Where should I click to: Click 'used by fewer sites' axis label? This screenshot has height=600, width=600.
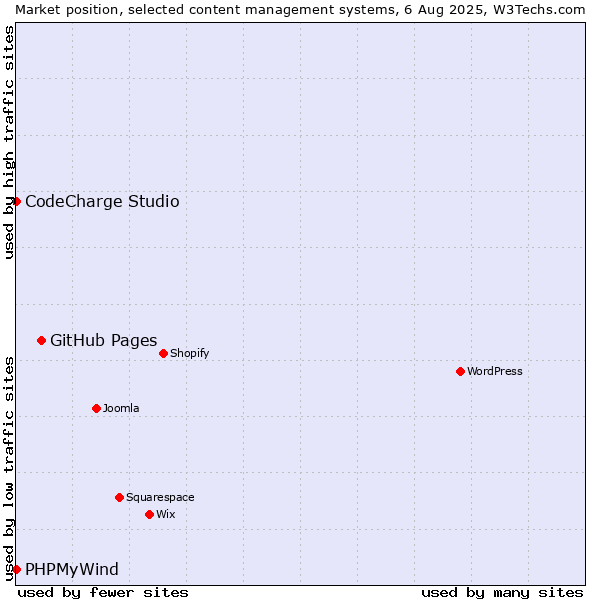[x=103, y=593]
